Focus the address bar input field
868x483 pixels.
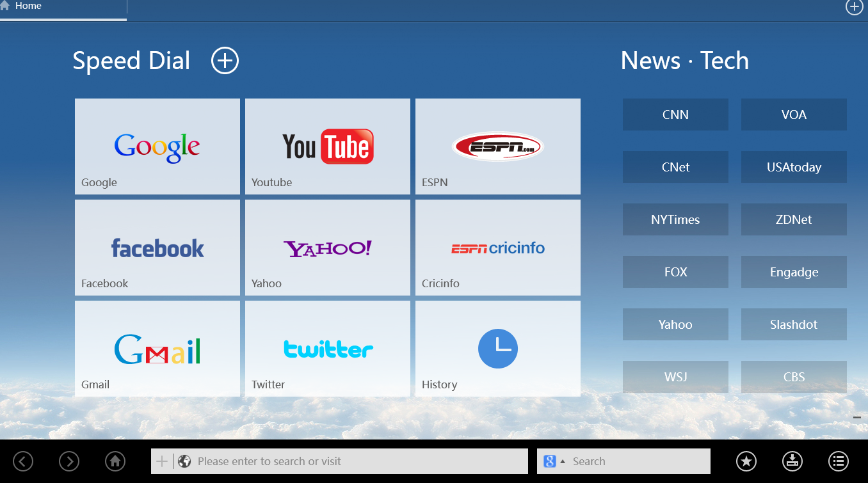(x=360, y=461)
